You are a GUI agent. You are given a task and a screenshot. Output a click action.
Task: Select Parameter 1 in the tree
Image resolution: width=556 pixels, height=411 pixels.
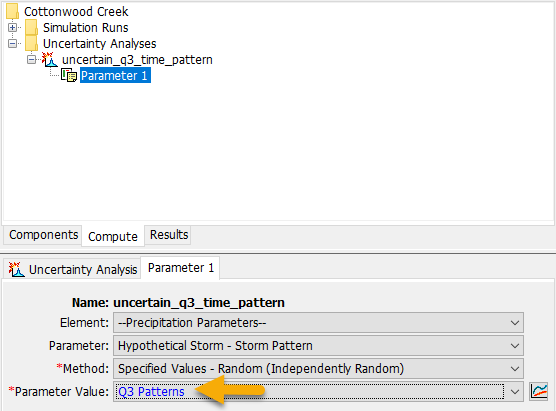[x=115, y=76]
